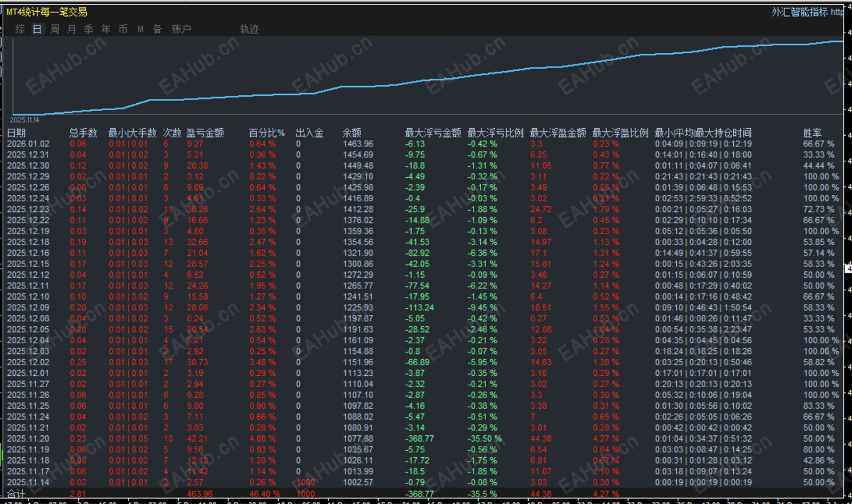852x504 pixels.
Task: Open the 备 tab
Action: (157, 29)
